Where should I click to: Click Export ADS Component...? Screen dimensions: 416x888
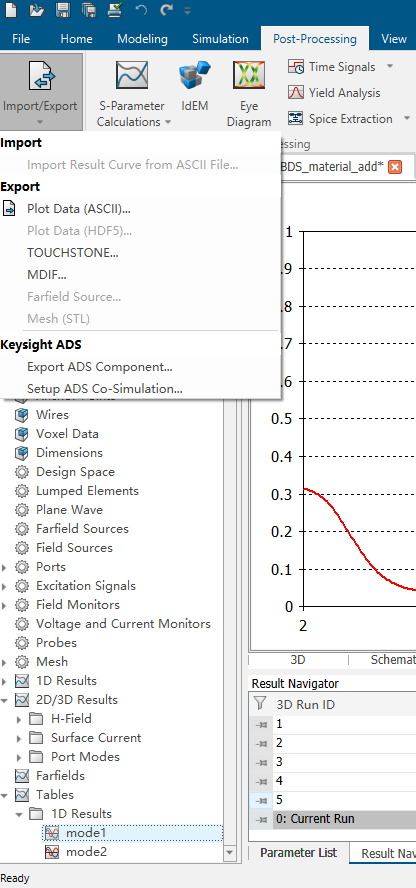click(100, 367)
